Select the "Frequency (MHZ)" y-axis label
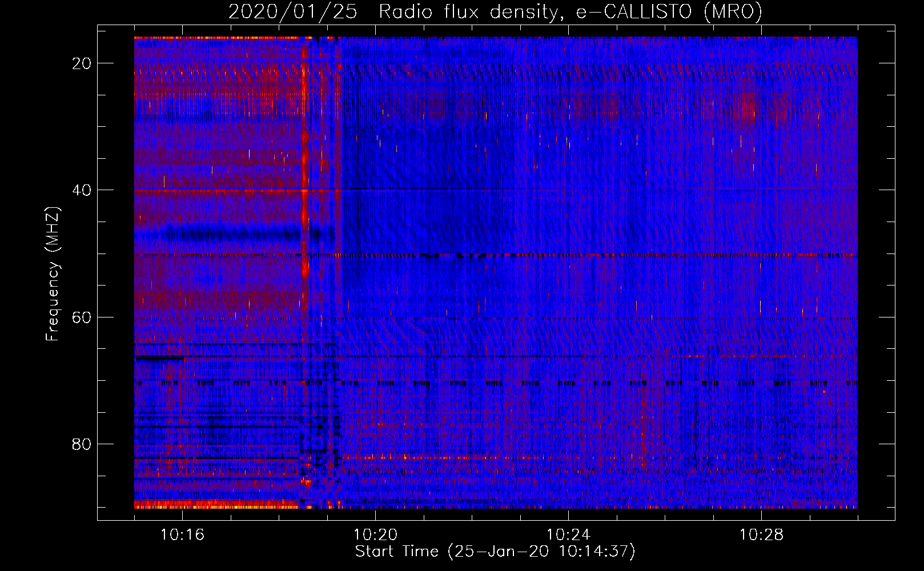This screenshot has height=571, width=924. coord(53,274)
